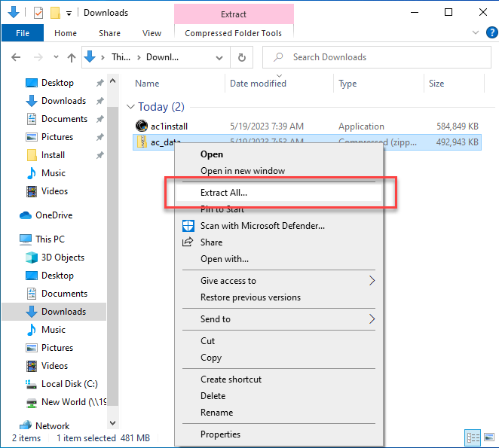Collapse the Today group chevron
The image size is (499, 448).
pos(131,107)
